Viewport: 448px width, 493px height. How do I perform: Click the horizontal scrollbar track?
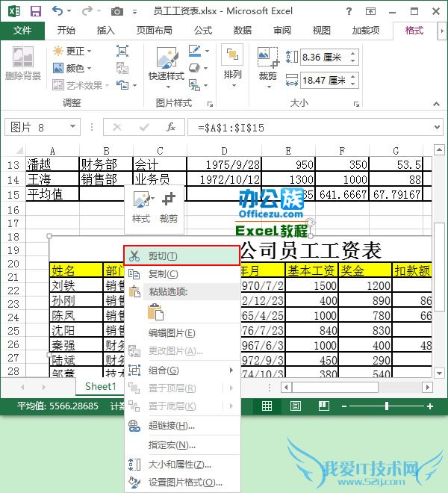[x=356, y=387]
